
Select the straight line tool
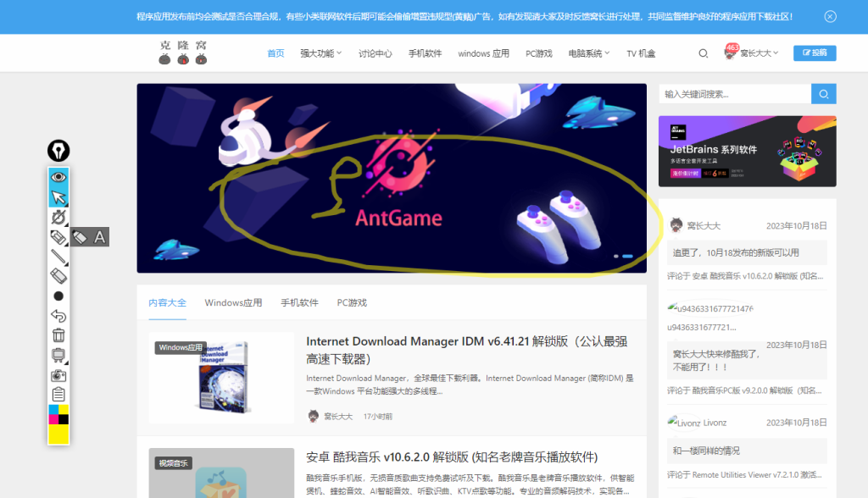pyautogui.click(x=58, y=256)
